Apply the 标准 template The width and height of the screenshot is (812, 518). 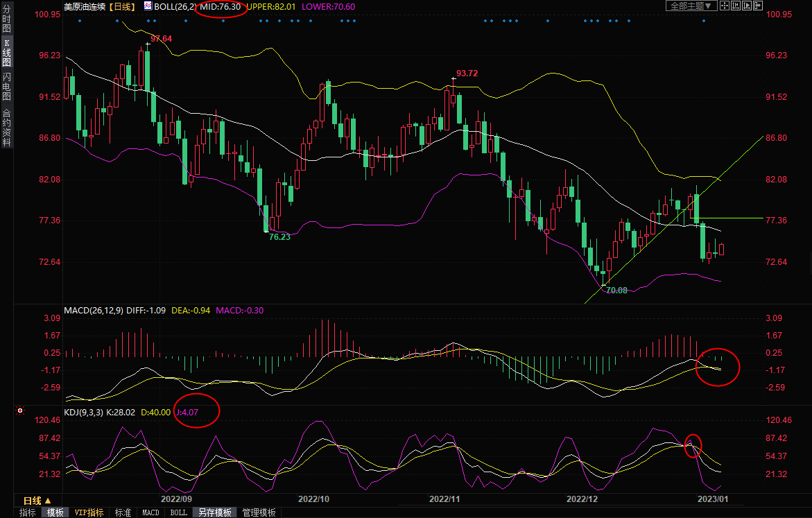click(123, 512)
